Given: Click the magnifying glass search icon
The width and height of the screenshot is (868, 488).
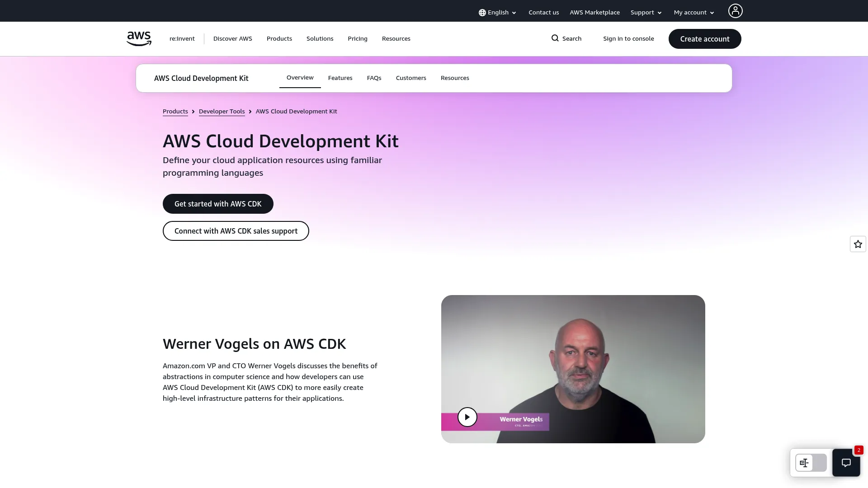Looking at the screenshot, I should (x=555, y=38).
